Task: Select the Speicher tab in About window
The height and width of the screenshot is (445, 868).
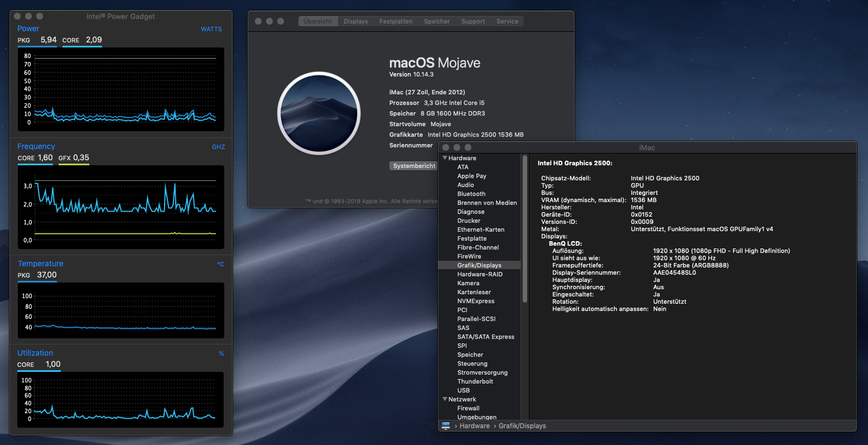Action: (x=436, y=21)
